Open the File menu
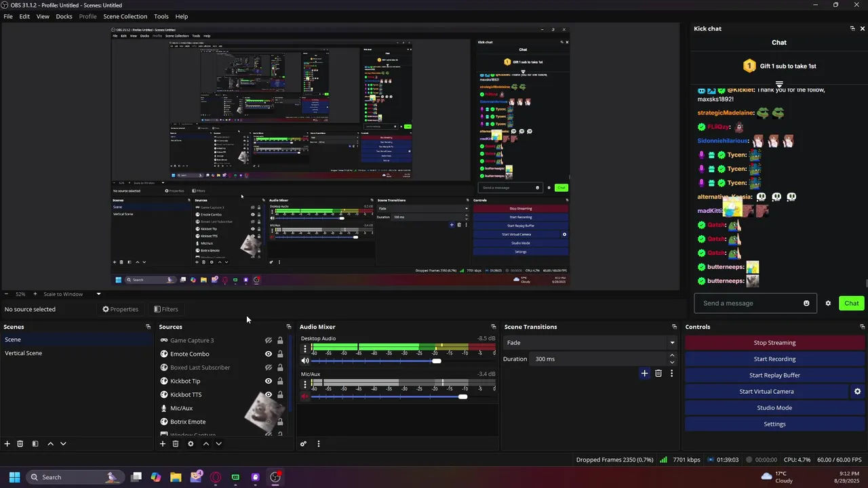868x488 pixels. coord(8,16)
